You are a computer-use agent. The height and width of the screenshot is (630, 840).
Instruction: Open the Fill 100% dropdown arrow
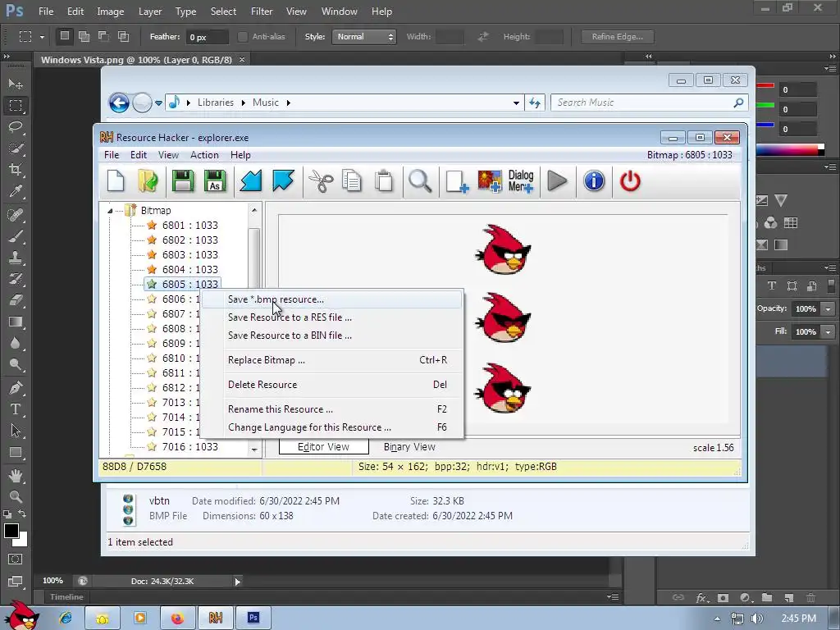(829, 331)
